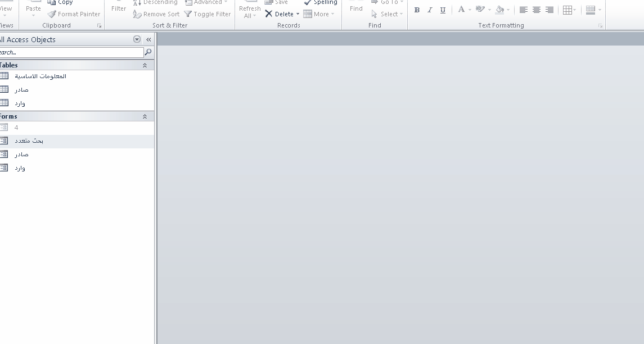Open the All Access Objects menu
Viewport: 644px width, 344px height.
coord(137,39)
